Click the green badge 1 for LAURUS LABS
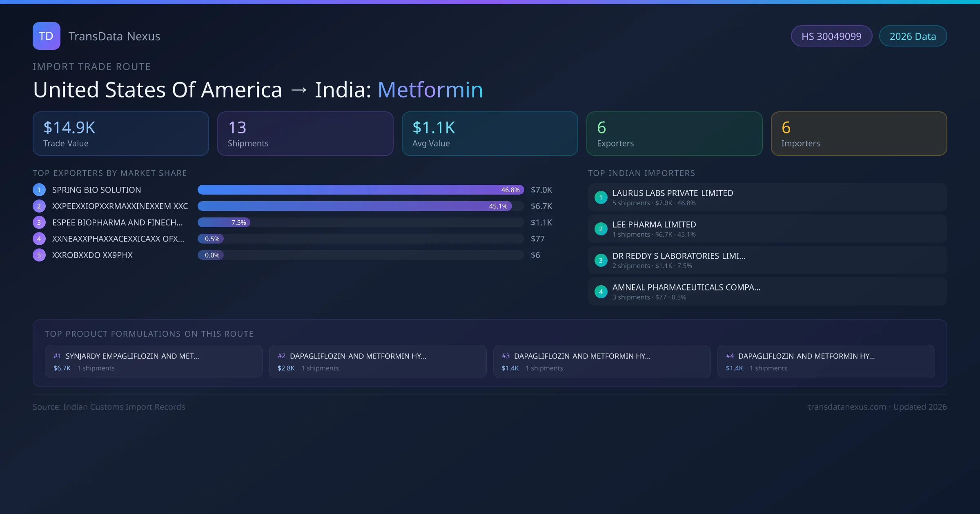This screenshot has width=980, height=514. tap(601, 197)
